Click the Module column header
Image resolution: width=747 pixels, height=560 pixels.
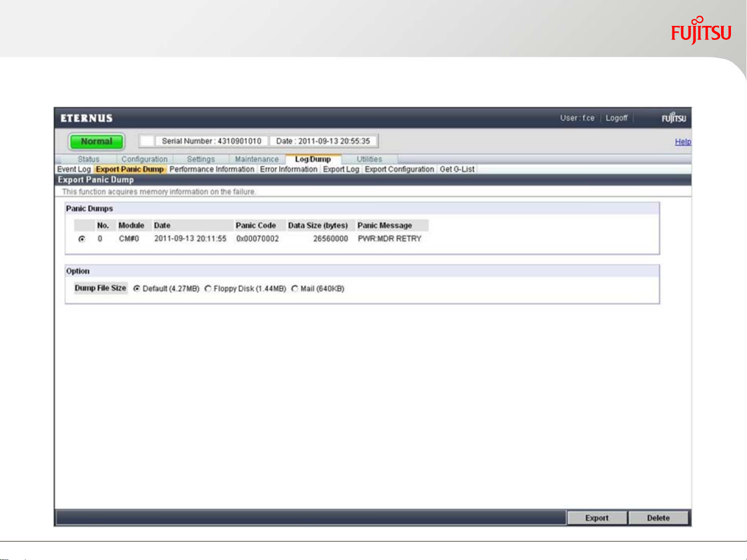tap(131, 225)
